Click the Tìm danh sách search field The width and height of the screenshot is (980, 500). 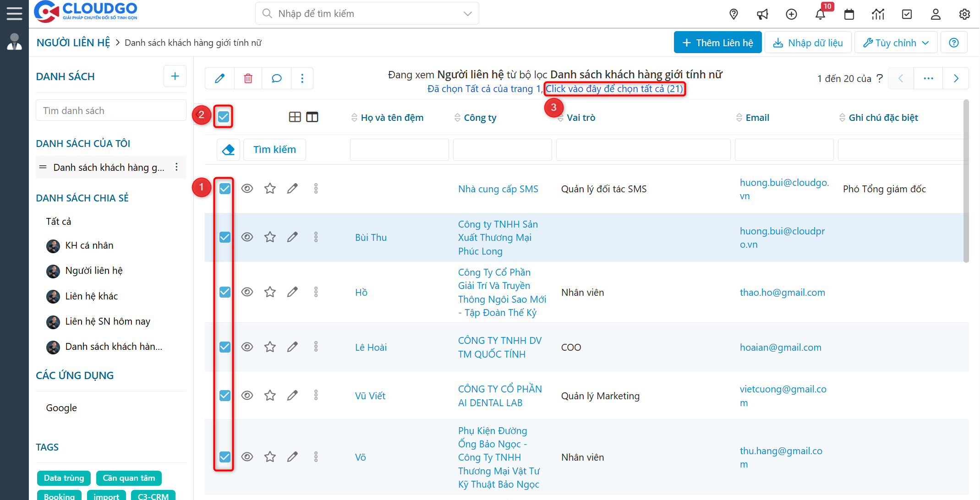(111, 111)
